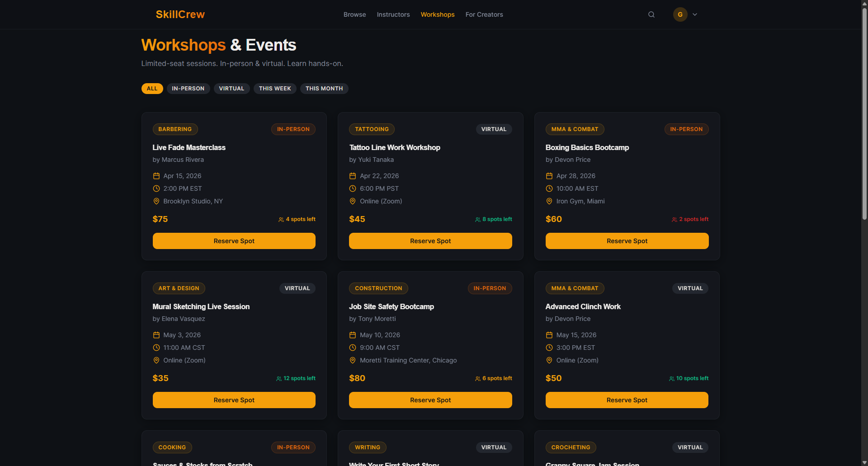Expand the account menu chevron
This screenshot has width=868, height=466.
695,14
